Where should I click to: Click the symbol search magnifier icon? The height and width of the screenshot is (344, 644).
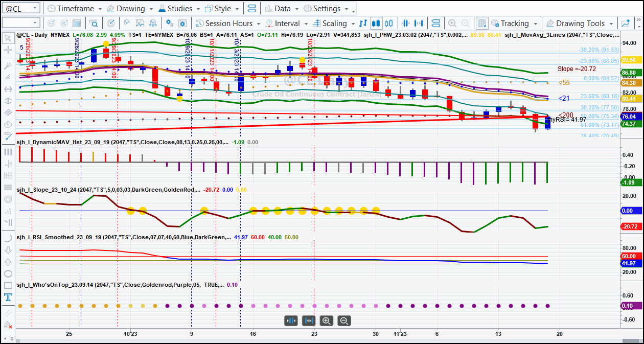pyautogui.click(x=94, y=24)
